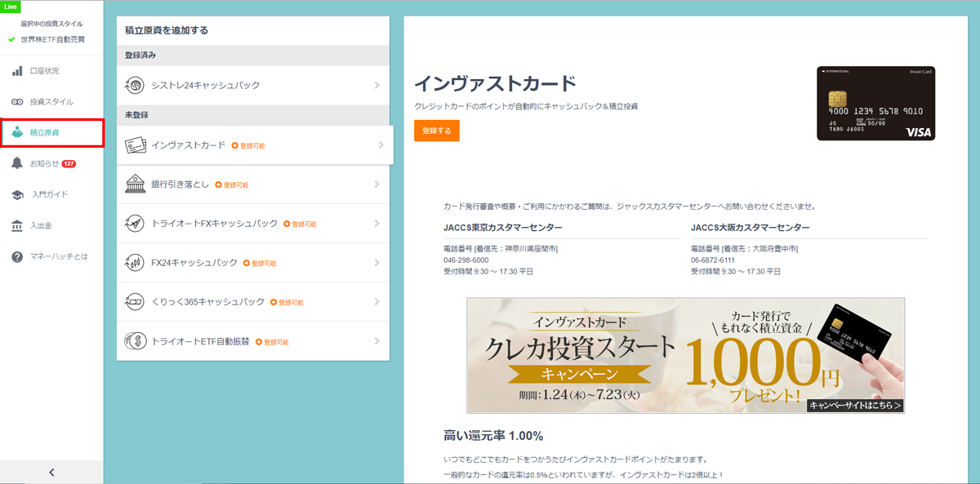
Task: Click the JACCS東京カスタマーセンター heading
Action: point(503,228)
